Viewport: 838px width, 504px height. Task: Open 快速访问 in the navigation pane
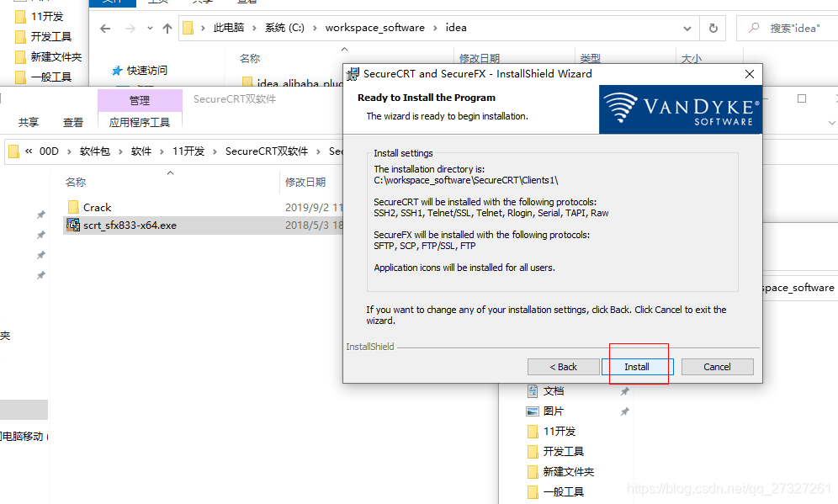pos(140,71)
